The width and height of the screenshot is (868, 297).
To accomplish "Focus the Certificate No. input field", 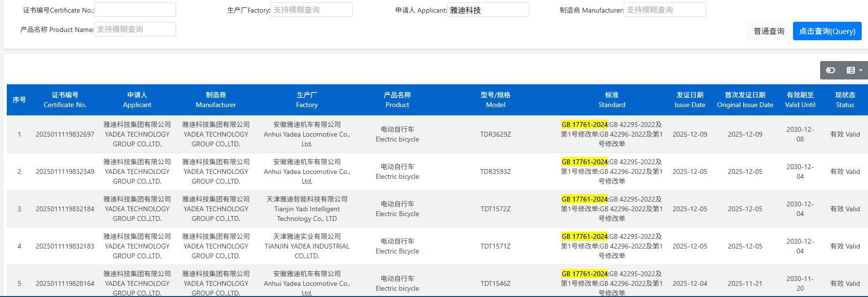I will pos(135,10).
